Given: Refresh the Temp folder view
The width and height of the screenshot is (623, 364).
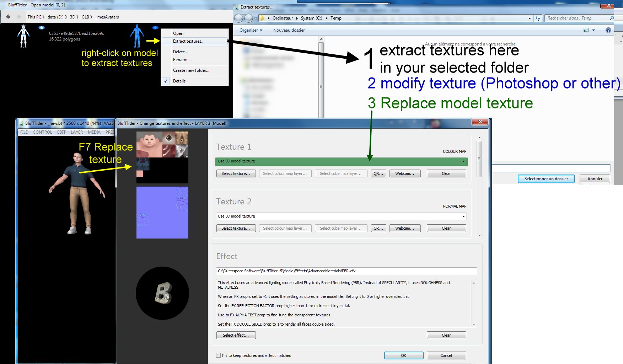Looking at the screenshot, I should coord(538,18).
